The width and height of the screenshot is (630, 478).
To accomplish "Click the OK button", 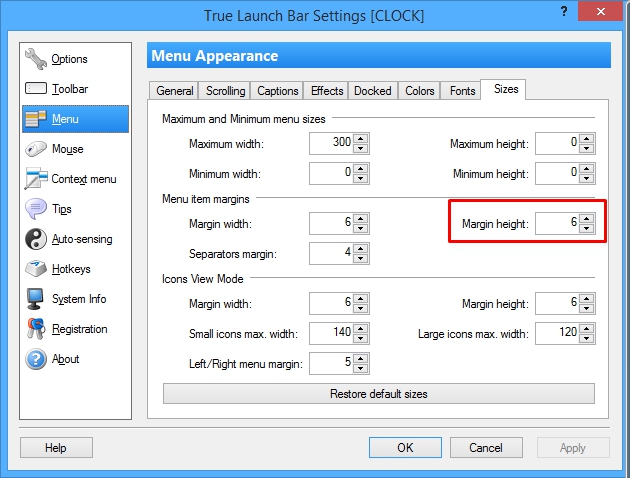I will pyautogui.click(x=405, y=447).
